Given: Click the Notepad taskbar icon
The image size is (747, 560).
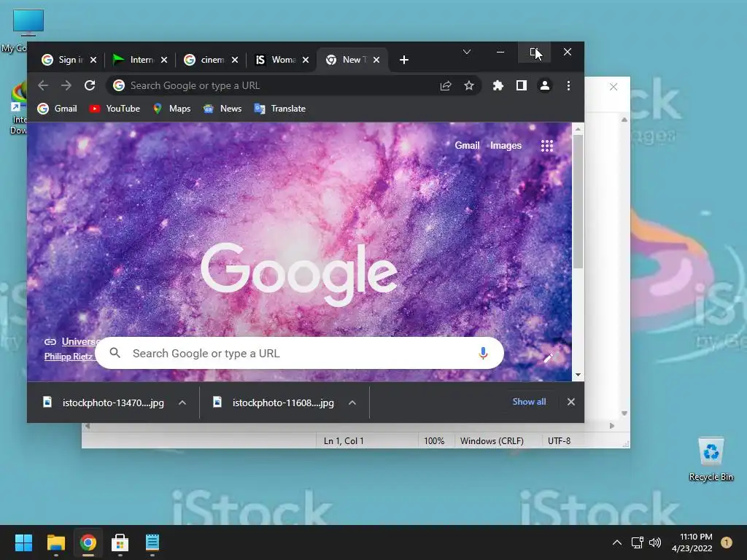Looking at the screenshot, I should coord(152,542).
